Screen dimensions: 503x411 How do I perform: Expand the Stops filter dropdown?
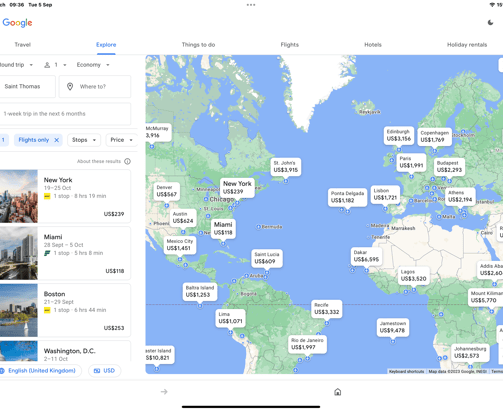[x=84, y=140]
